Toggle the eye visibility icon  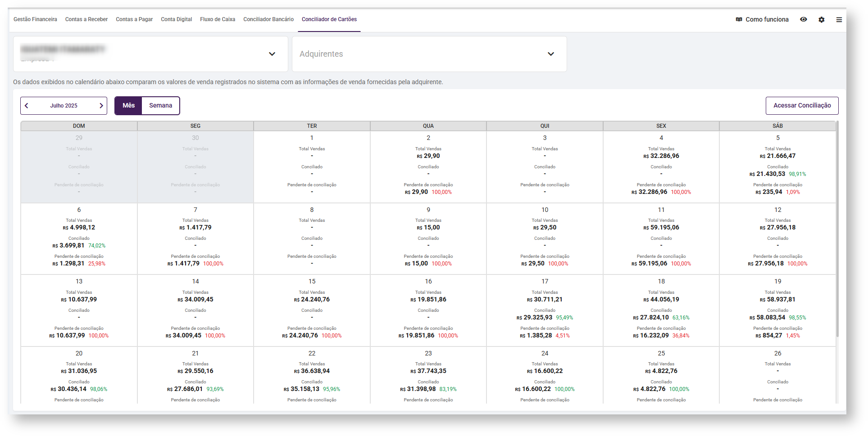pyautogui.click(x=803, y=19)
